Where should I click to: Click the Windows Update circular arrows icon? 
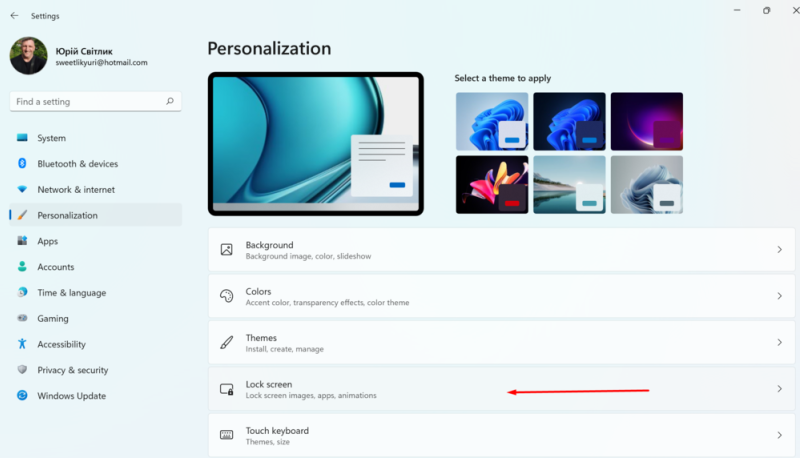[x=22, y=395]
